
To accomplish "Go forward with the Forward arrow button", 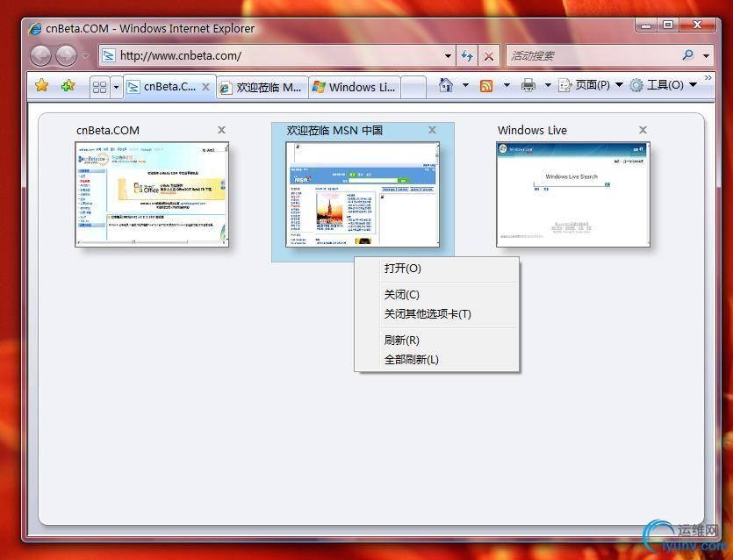I will click(67, 55).
